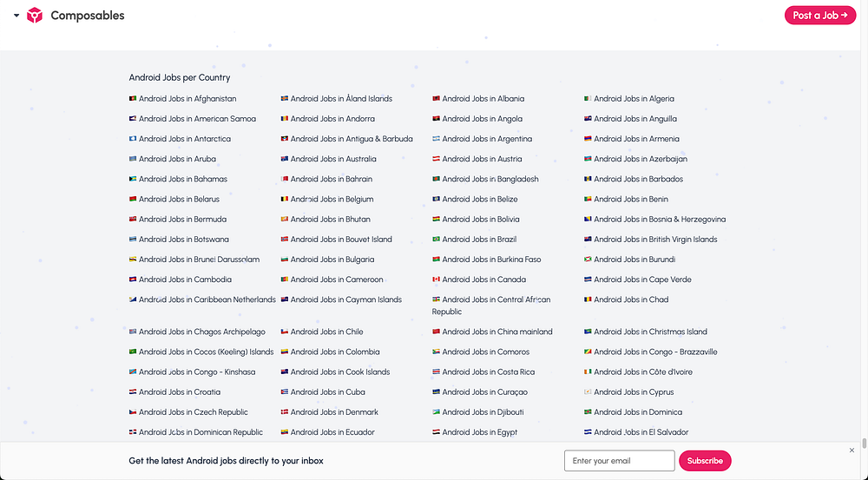Open Android Jobs in Burkina Faso link
This screenshot has width=868, height=480.
pyautogui.click(x=487, y=260)
